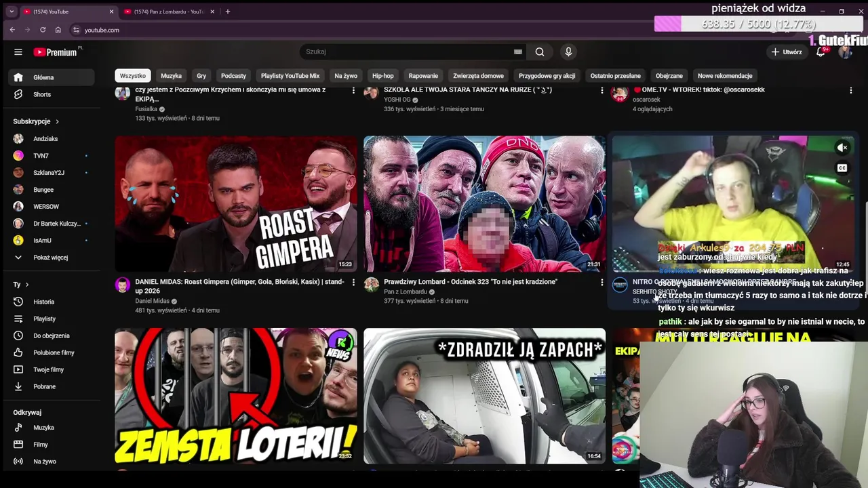Image resolution: width=868 pixels, height=488 pixels.
Task: Start voice search with microphone icon
Action: [x=568, y=52]
